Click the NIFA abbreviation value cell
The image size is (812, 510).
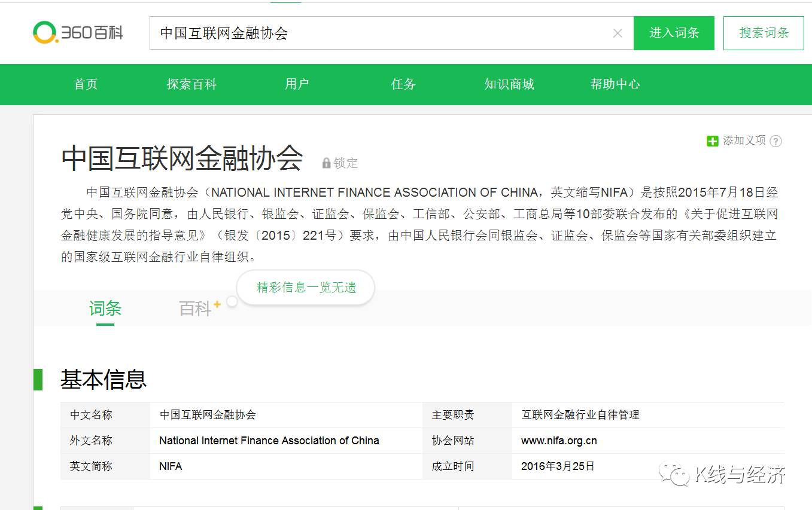pyautogui.click(x=286, y=466)
